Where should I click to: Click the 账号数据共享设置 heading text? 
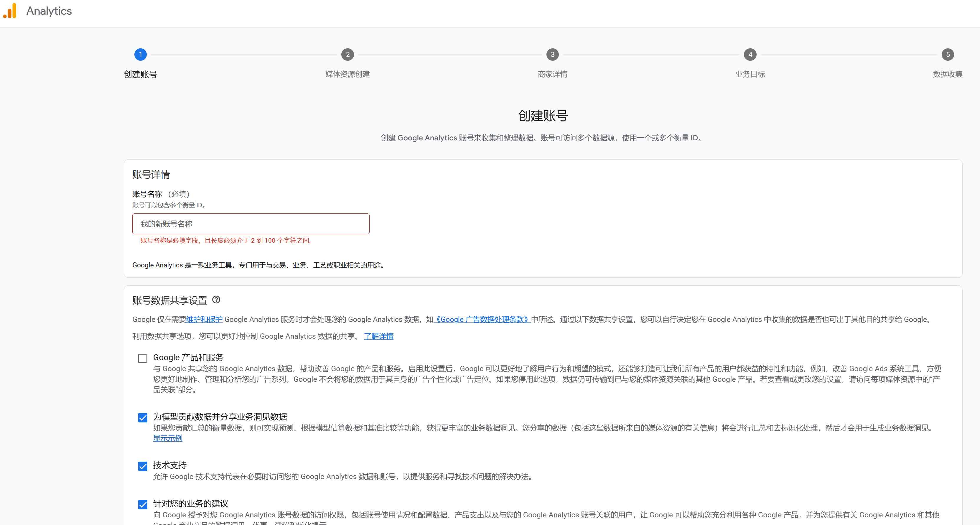(170, 300)
